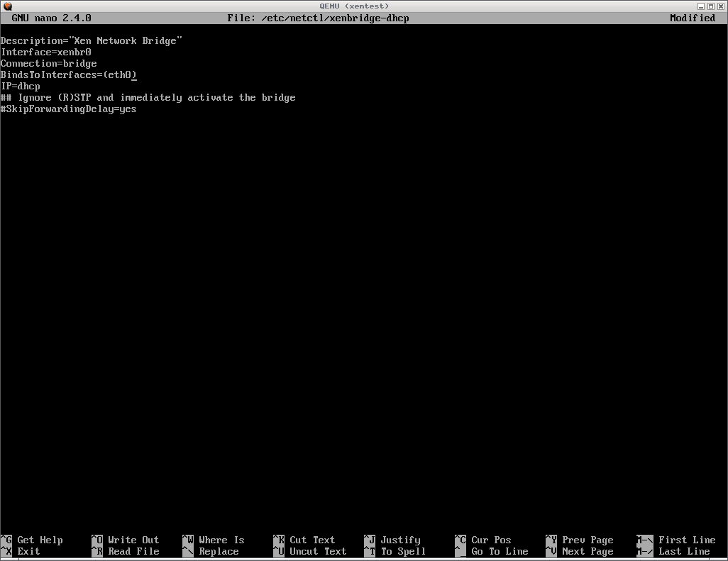Click the ^U Uncut Text shortcut

click(x=310, y=551)
